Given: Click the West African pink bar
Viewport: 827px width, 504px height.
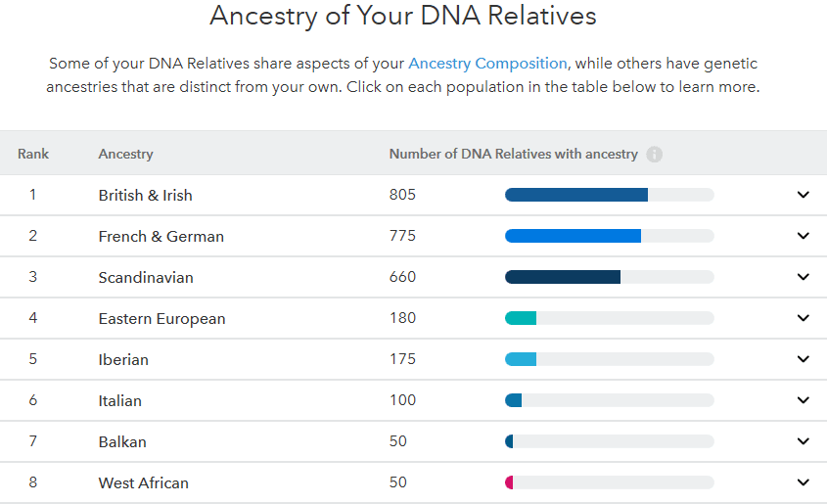Looking at the screenshot, I should tap(509, 482).
